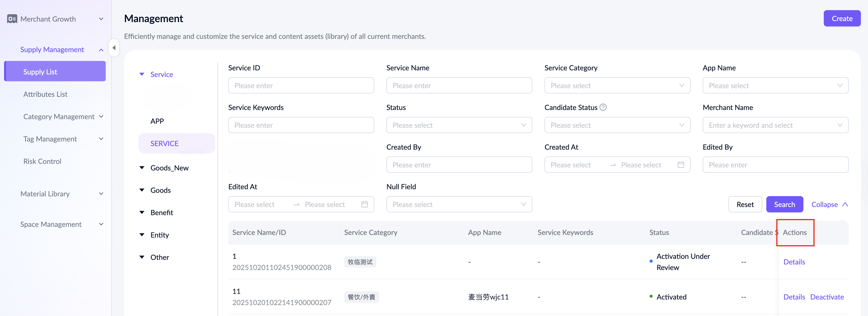Focus the Service ID input field
Viewport: 868px width, 316px height.
pos(301,86)
